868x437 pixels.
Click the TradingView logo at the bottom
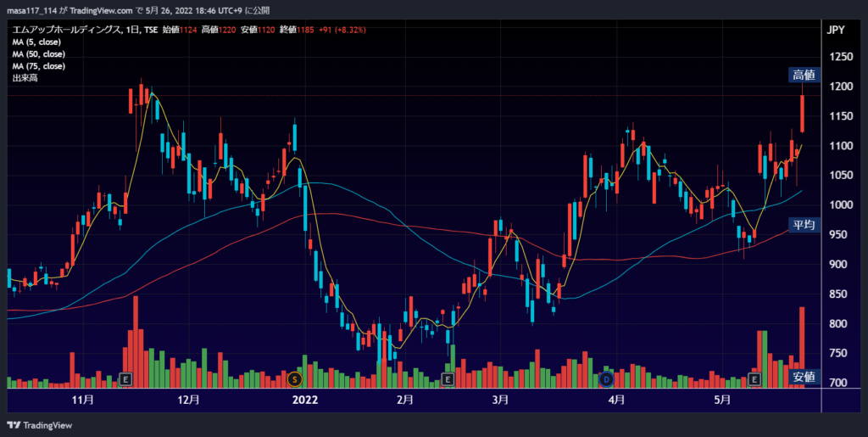coord(39,425)
